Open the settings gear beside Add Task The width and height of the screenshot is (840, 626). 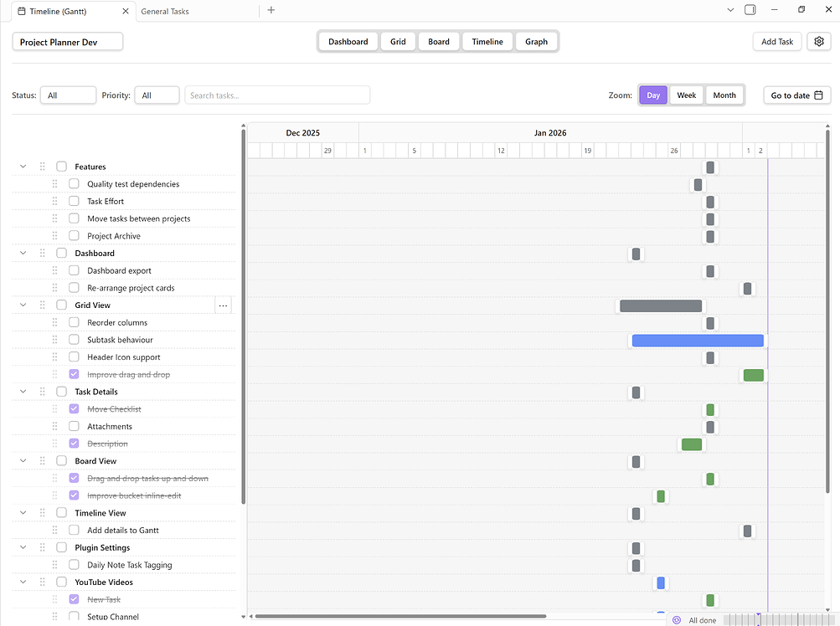818,42
